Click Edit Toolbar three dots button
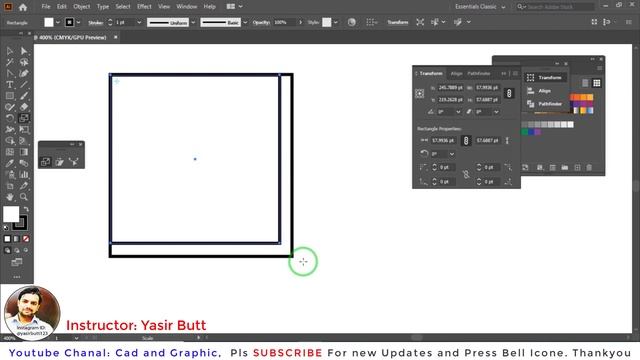Screen dimensions: 640x360 coord(17,277)
